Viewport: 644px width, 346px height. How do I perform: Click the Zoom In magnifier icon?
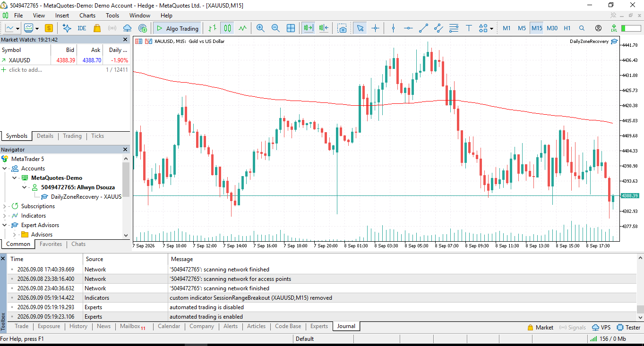coord(260,28)
